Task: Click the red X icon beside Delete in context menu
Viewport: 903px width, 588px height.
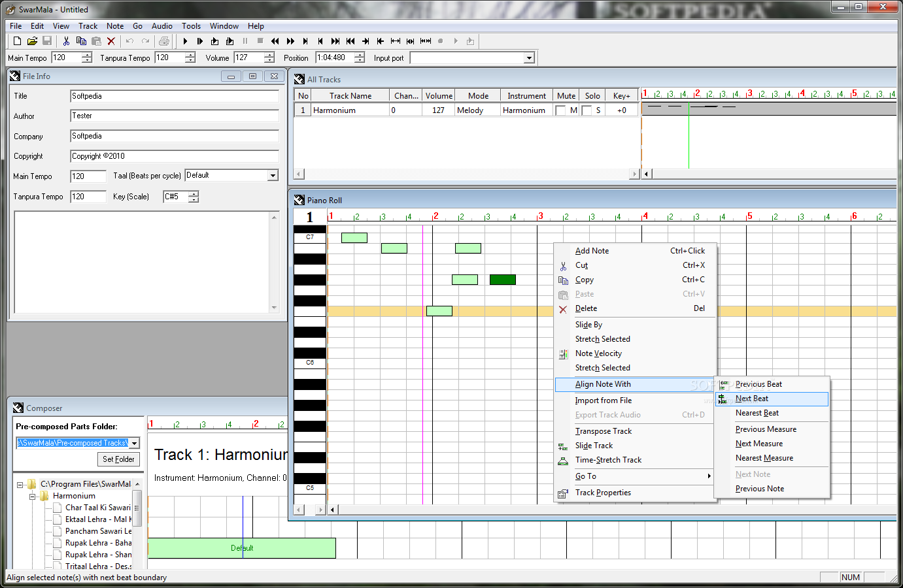Action: pyautogui.click(x=563, y=309)
